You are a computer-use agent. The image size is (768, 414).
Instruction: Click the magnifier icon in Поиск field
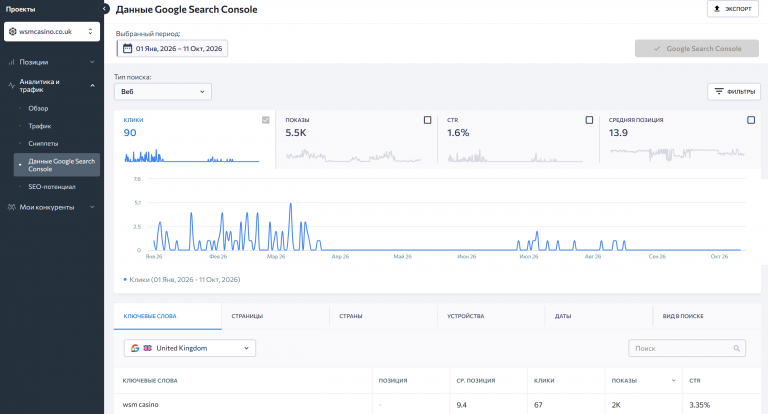click(x=737, y=348)
